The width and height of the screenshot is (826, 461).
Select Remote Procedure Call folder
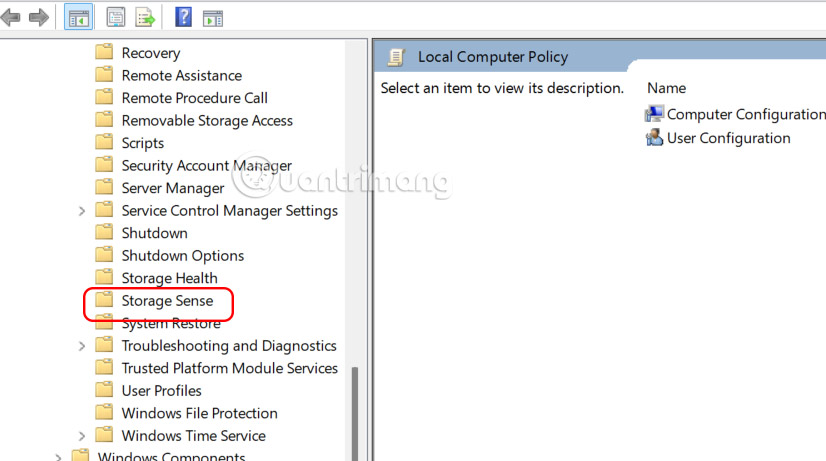tap(194, 98)
